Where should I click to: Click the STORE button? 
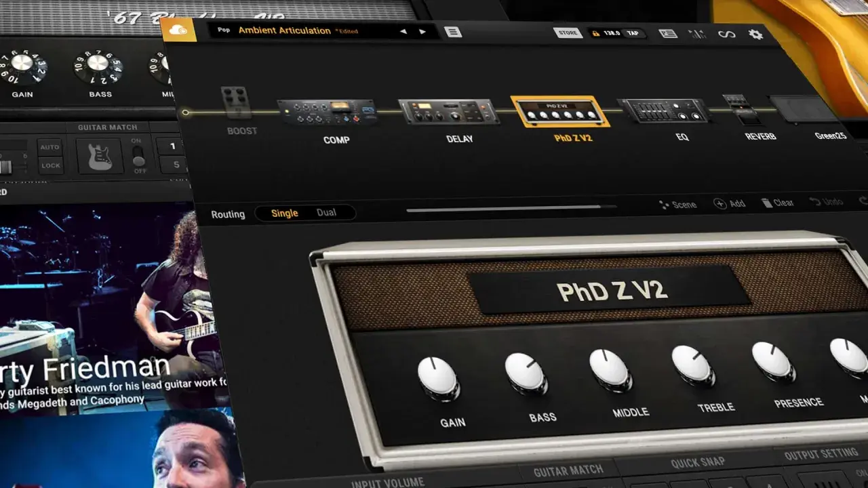pyautogui.click(x=568, y=33)
